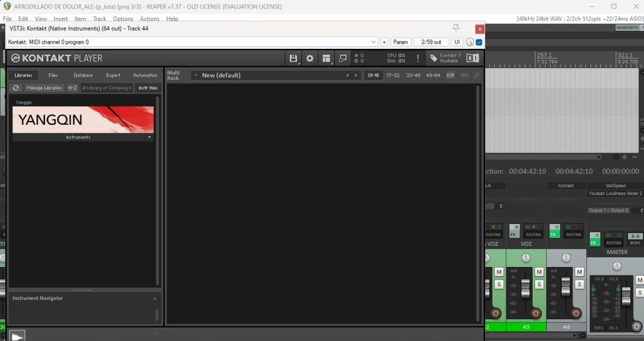Click record arm on track 44
This screenshot has width=644, height=341.
pos(576,313)
